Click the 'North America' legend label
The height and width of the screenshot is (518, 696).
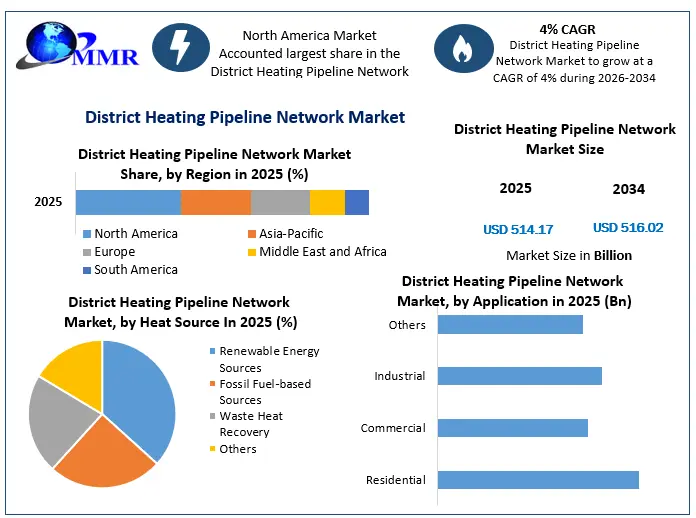(x=136, y=234)
